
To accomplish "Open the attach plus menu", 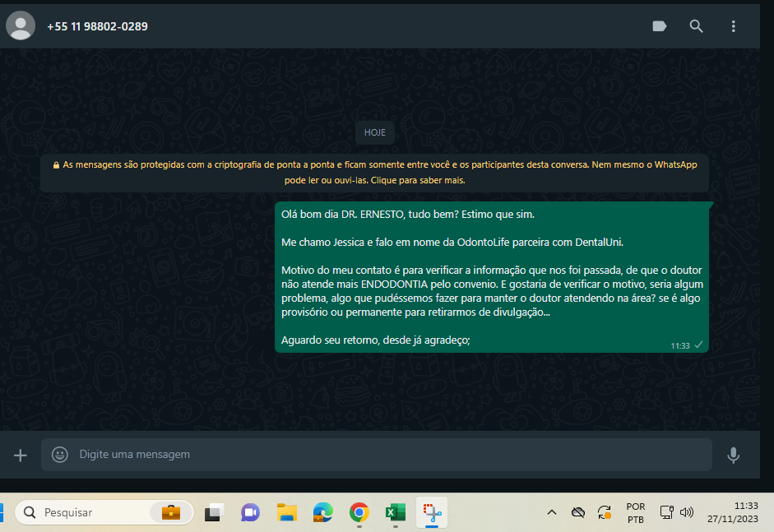I will click(x=21, y=455).
